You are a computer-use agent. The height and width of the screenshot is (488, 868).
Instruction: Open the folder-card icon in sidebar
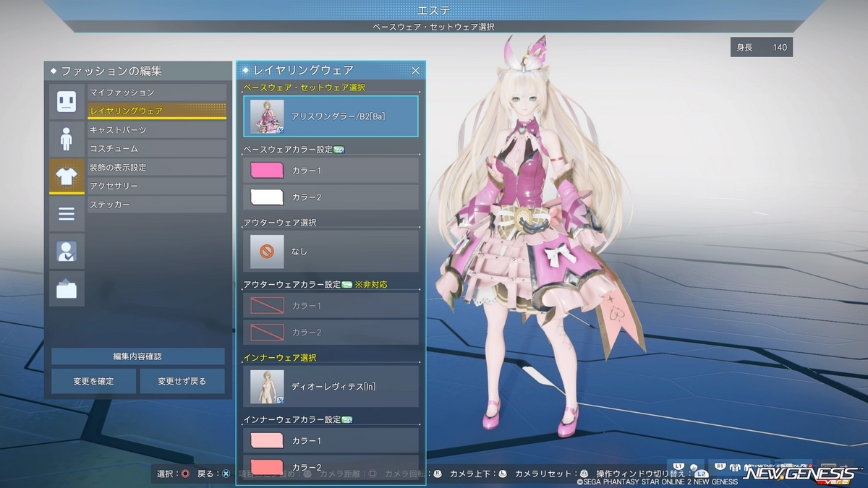pyautogui.click(x=67, y=289)
